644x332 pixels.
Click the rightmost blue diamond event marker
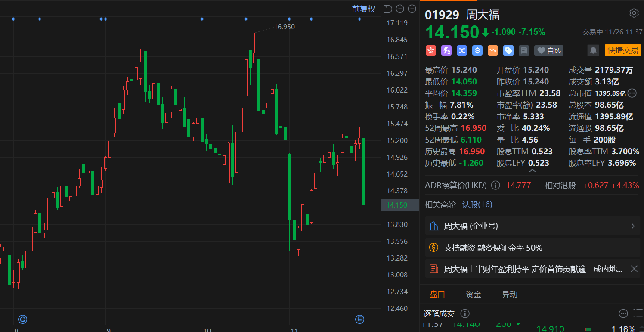(359, 19)
